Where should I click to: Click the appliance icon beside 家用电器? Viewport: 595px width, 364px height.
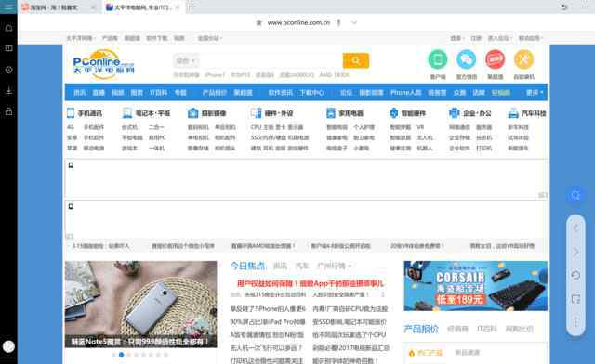331,113
